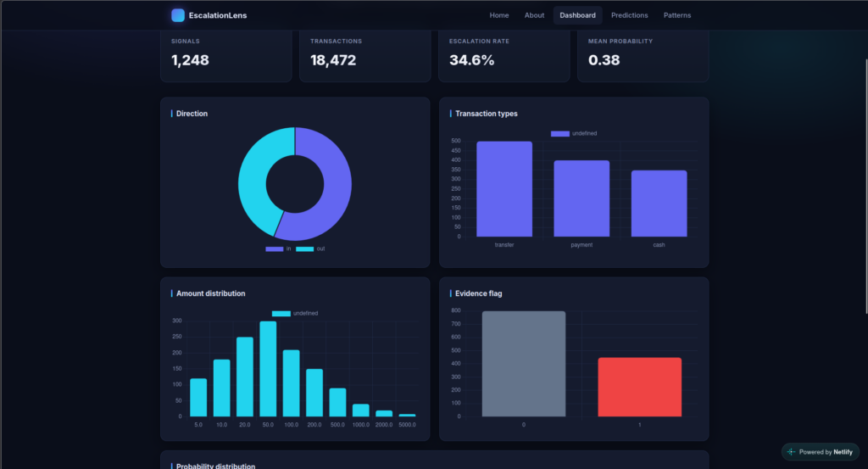868x469 pixels.
Task: Click the transfer bar in Transaction types
Action: click(x=504, y=189)
